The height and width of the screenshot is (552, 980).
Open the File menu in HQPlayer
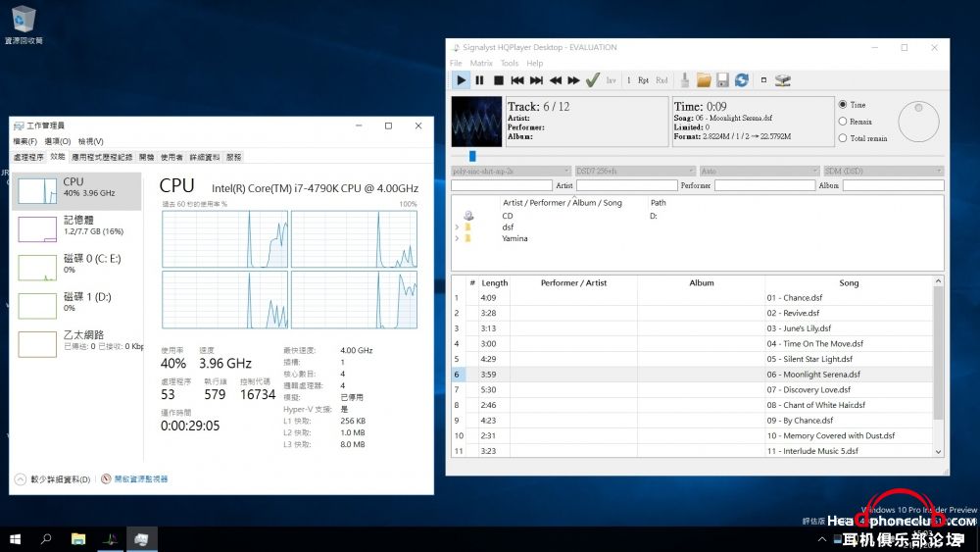pos(456,63)
